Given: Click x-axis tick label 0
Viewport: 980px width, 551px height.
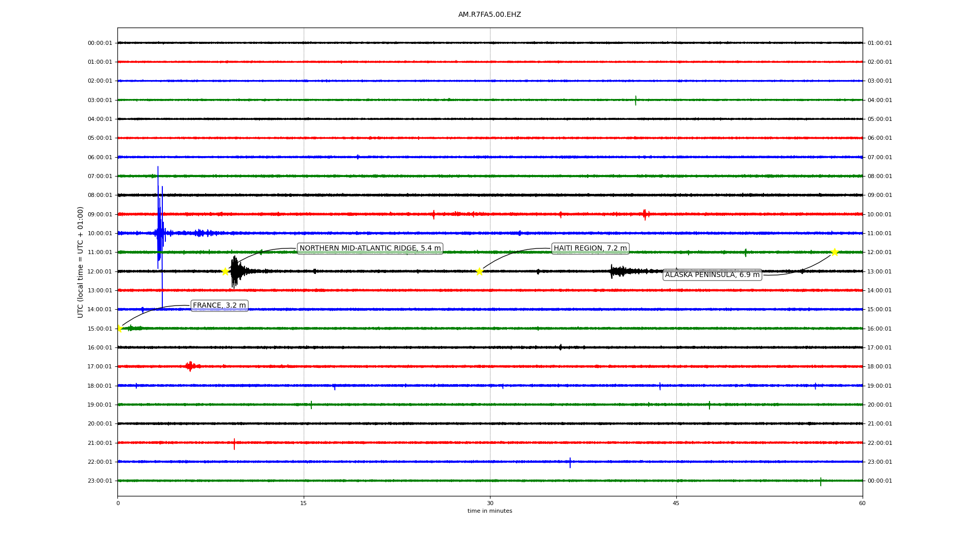Looking at the screenshot, I should tap(118, 504).
